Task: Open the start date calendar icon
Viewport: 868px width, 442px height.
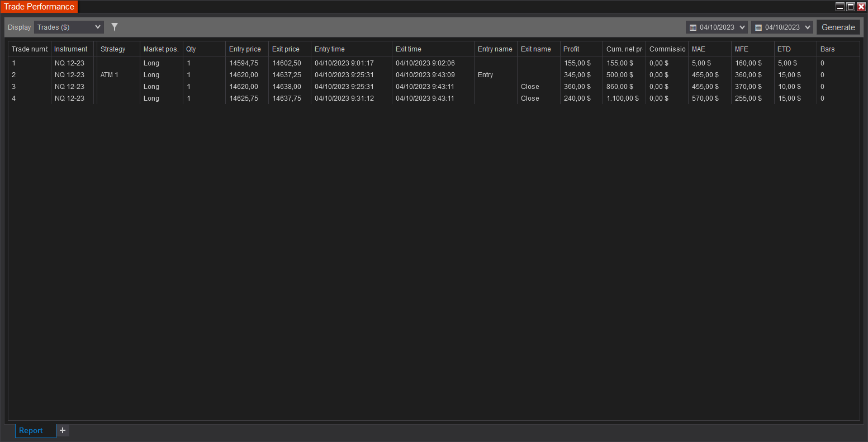Action: pos(693,27)
